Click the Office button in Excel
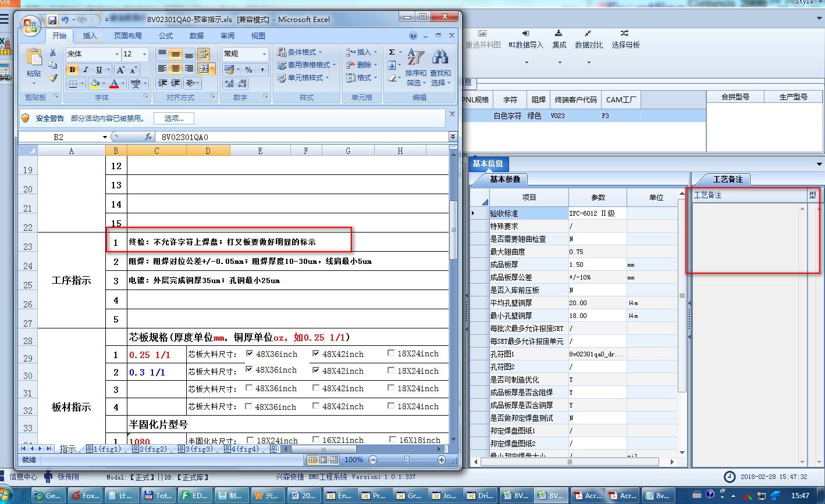The image size is (825, 504). 30,26
